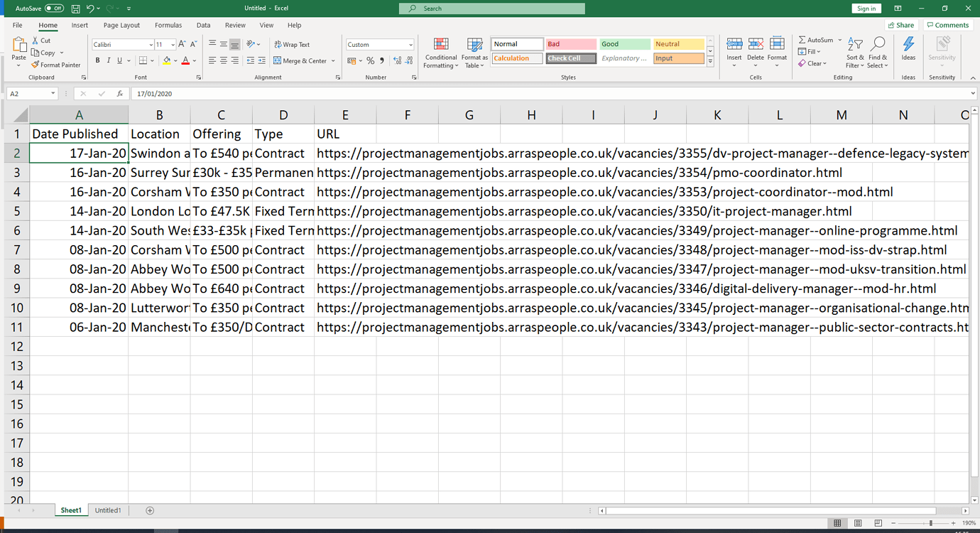This screenshot has height=533, width=980.
Task: Open the Data ribbon tab
Action: coord(203,24)
